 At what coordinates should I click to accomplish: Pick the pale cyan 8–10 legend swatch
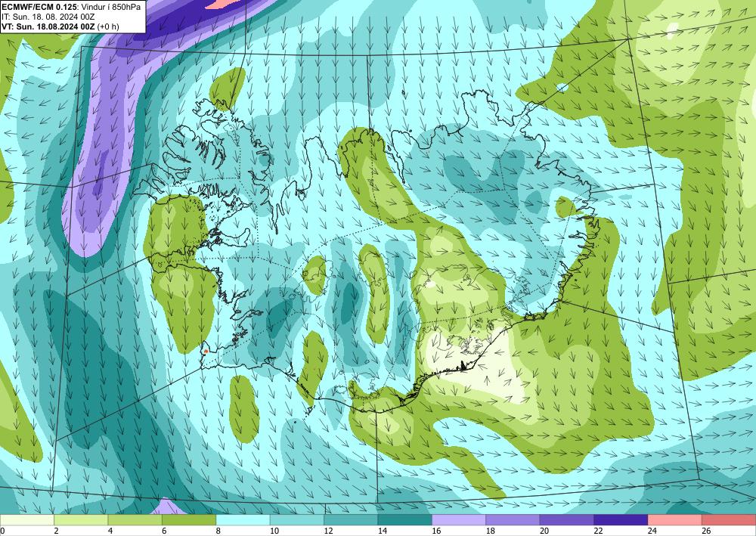pos(243,520)
